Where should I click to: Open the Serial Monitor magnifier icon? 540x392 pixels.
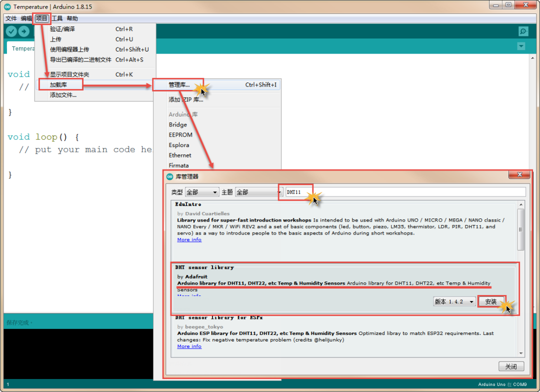pos(523,31)
